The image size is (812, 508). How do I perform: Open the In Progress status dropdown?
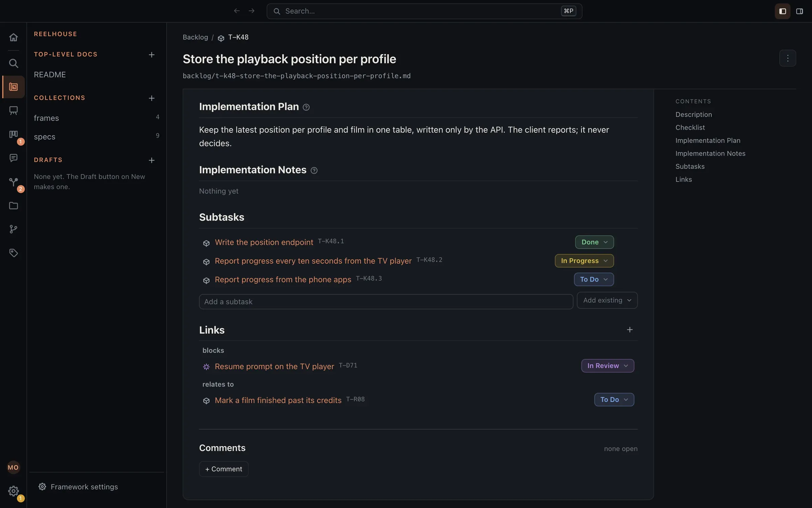(x=584, y=261)
